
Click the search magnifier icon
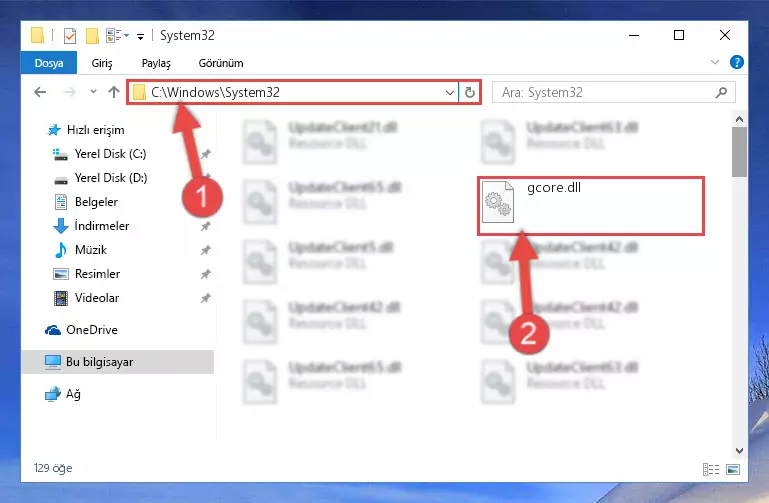click(x=721, y=93)
